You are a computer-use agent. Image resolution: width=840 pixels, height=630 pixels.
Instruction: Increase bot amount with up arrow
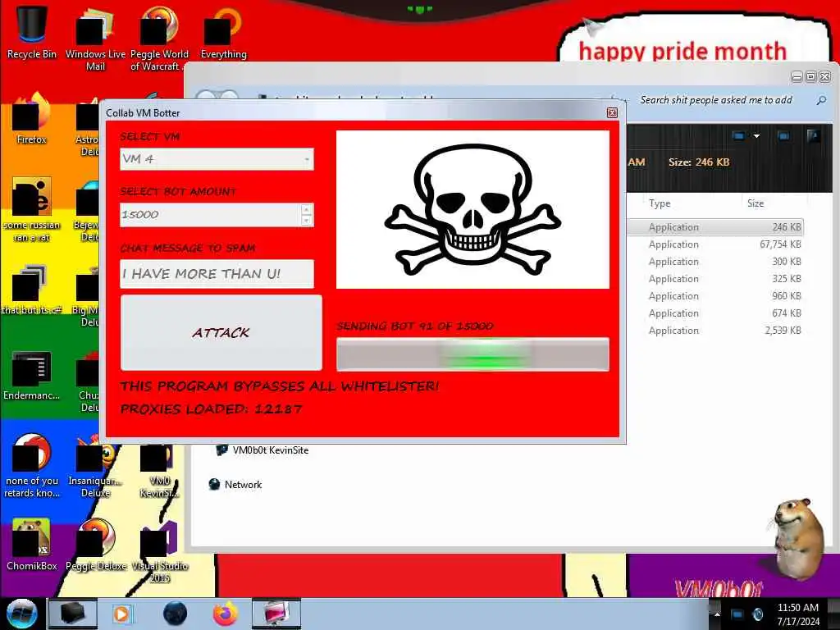(307, 209)
